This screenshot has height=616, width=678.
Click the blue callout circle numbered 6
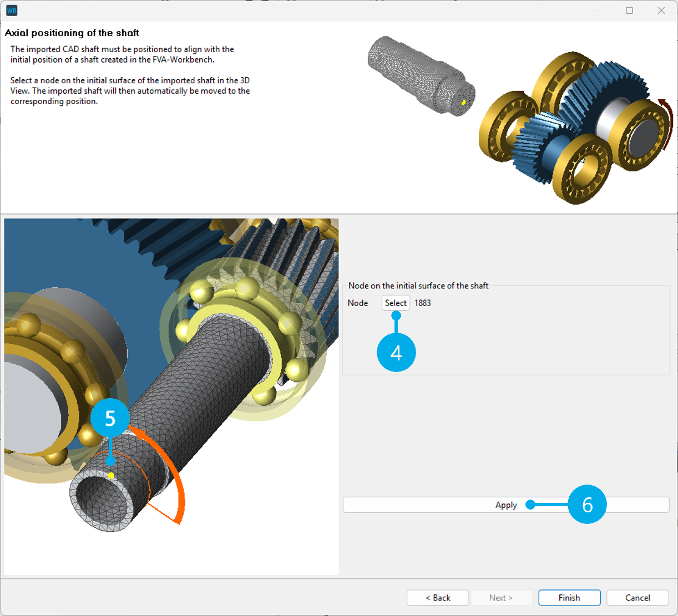pos(588,505)
